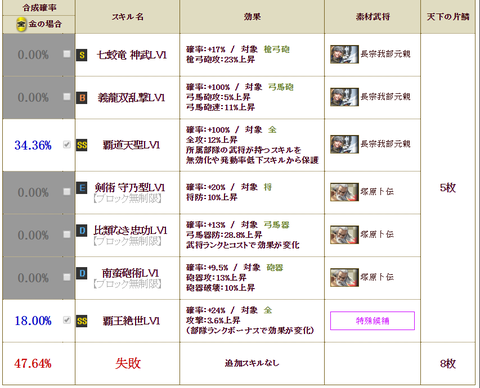Click the 将防:10%上昇 effect text
The height and width of the screenshot is (388, 480).
pyautogui.click(x=212, y=197)
